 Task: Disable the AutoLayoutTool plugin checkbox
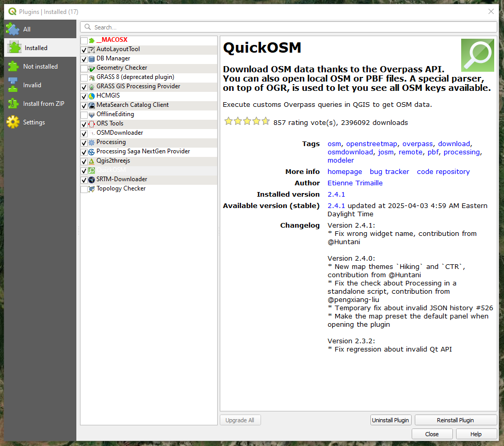84,50
